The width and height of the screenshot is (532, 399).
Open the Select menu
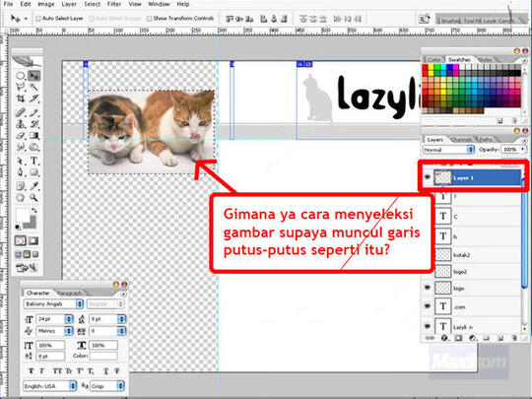(92, 4)
